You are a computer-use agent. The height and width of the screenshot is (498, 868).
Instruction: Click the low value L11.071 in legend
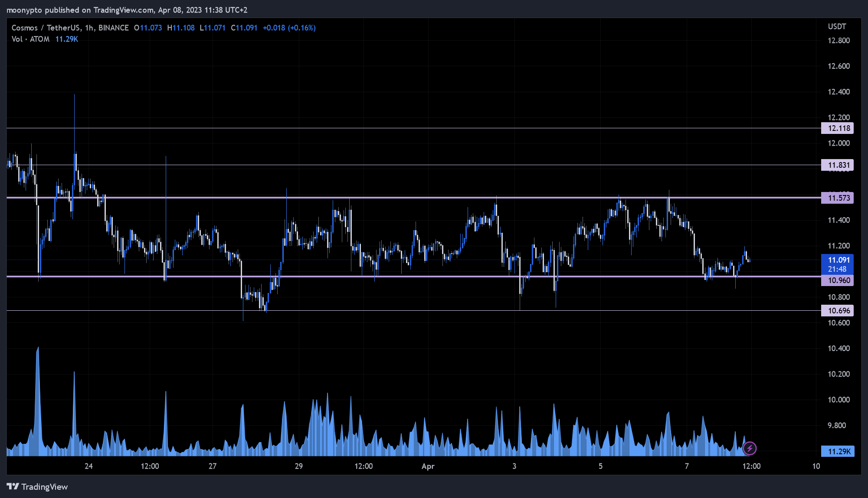pyautogui.click(x=213, y=28)
